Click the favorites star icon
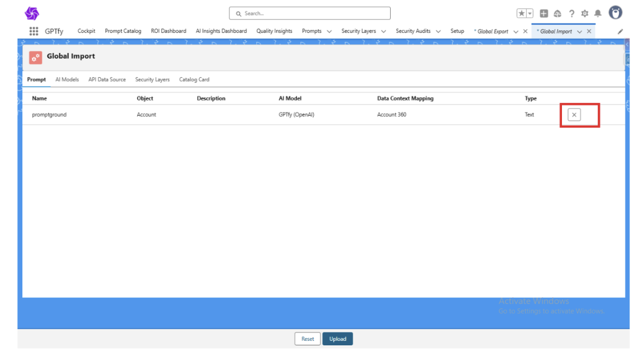 tap(521, 13)
